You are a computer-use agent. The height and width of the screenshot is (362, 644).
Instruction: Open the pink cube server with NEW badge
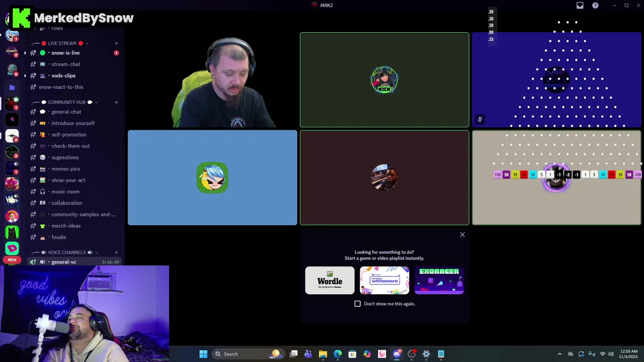tap(12, 248)
